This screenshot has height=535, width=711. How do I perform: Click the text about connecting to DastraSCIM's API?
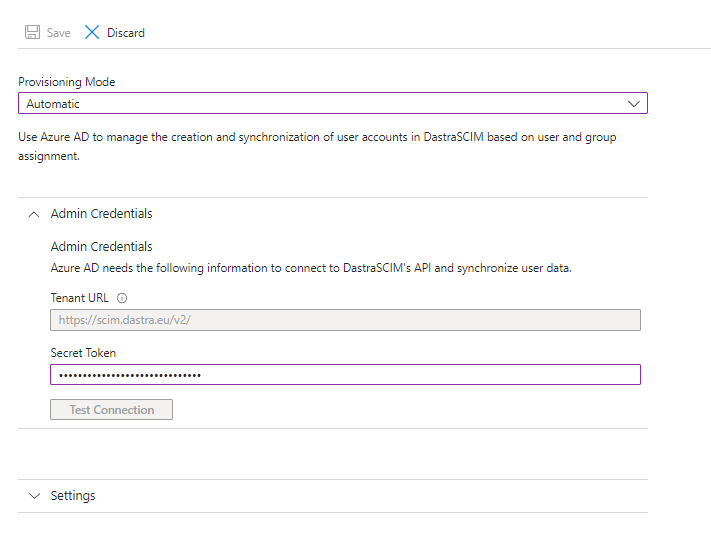310,268
